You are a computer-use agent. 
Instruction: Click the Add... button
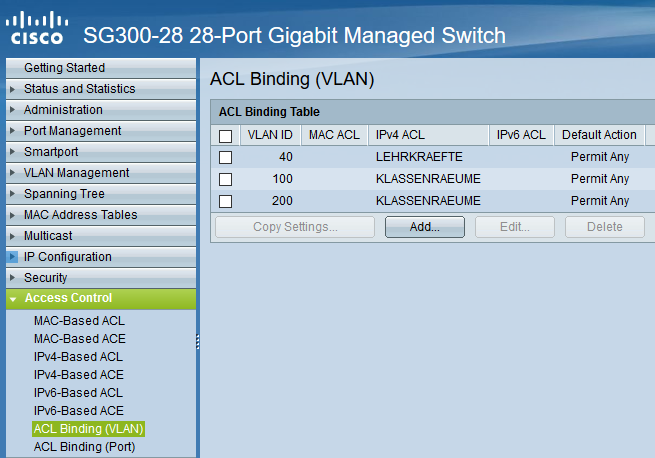coord(425,227)
